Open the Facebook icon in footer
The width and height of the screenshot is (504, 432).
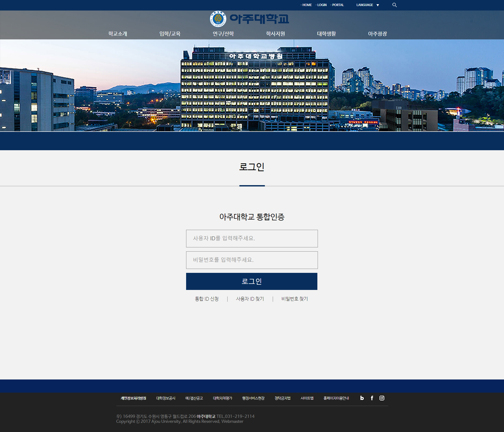(x=372, y=398)
